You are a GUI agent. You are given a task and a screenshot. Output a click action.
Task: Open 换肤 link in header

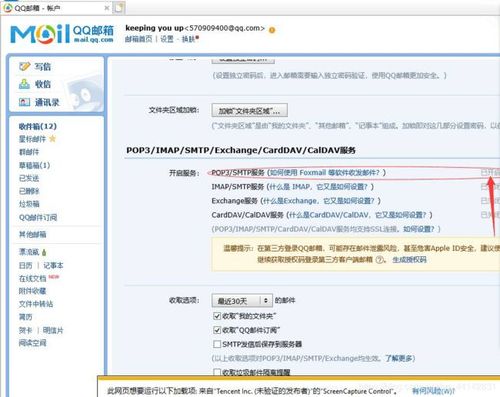click(x=188, y=39)
